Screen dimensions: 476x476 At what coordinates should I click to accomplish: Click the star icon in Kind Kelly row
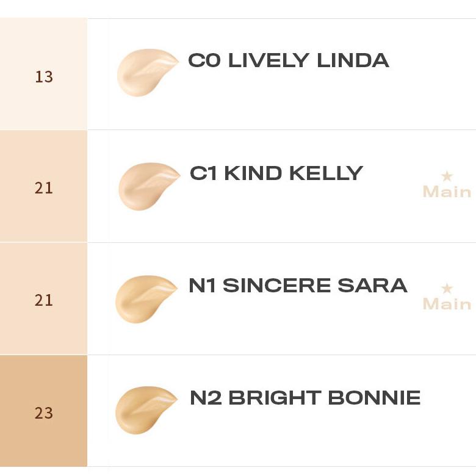click(x=447, y=176)
